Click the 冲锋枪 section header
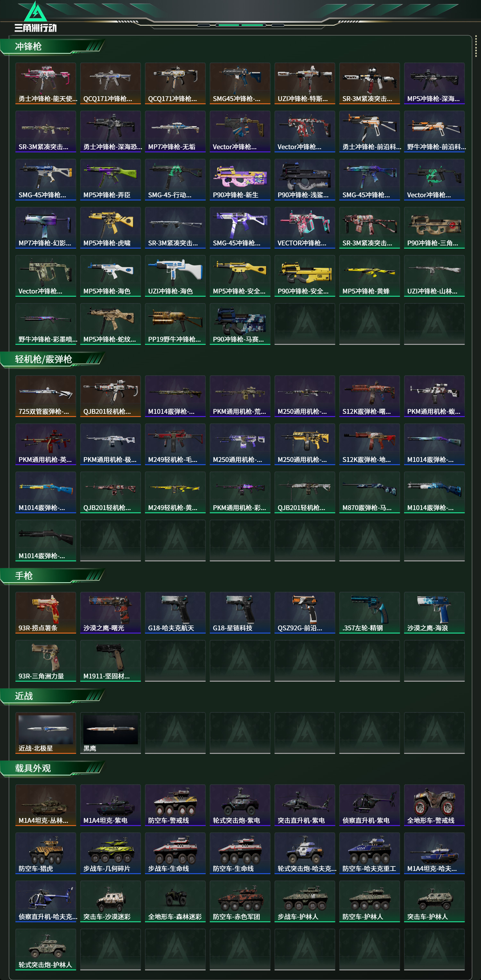This screenshot has width=481, height=980. coord(28,47)
